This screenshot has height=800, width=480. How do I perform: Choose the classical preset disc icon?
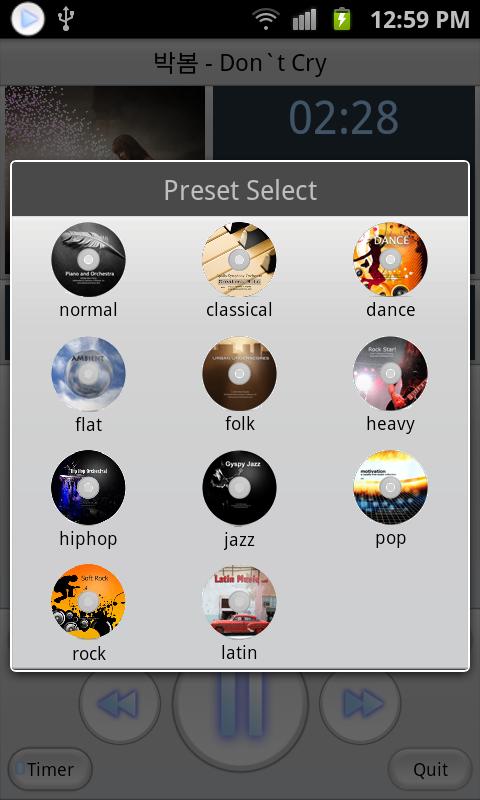(x=239, y=259)
